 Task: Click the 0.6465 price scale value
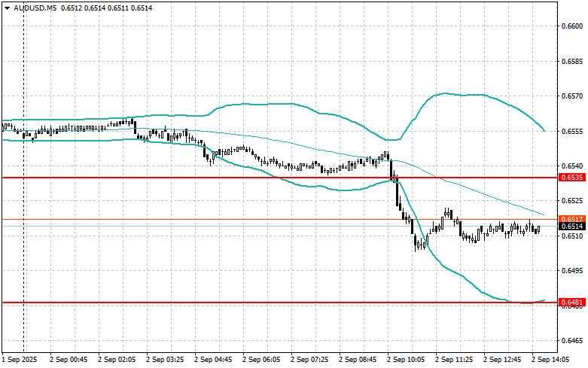[572, 341]
